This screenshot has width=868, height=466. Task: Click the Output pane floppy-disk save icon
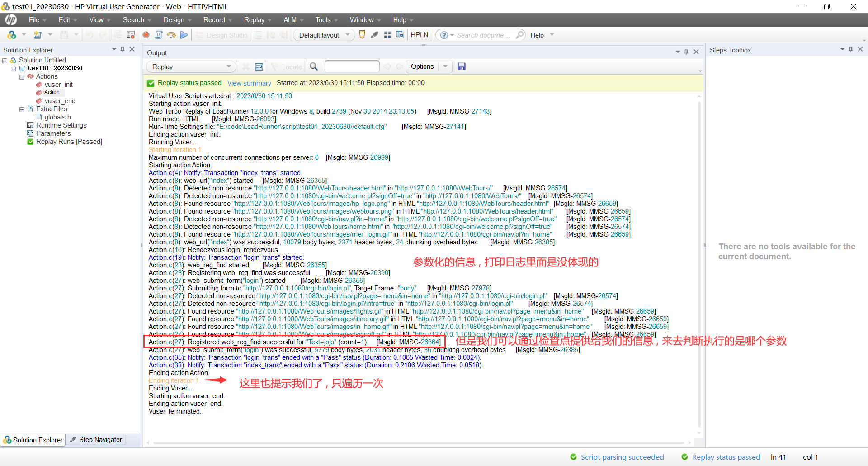coord(462,67)
